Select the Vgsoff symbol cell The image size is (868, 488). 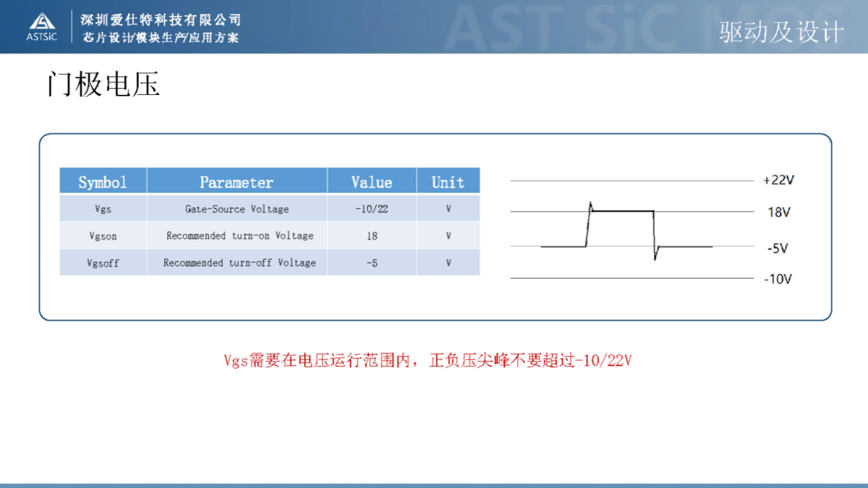pos(103,263)
